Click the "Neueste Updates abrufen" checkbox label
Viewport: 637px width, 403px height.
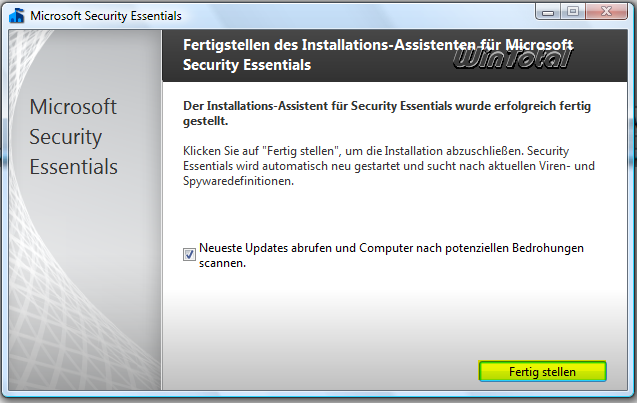pos(391,247)
